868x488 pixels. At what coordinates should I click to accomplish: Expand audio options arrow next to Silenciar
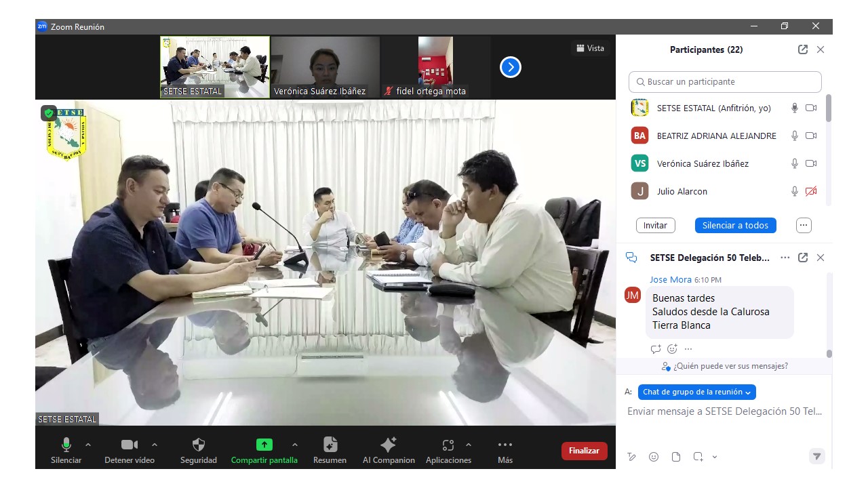tap(88, 445)
